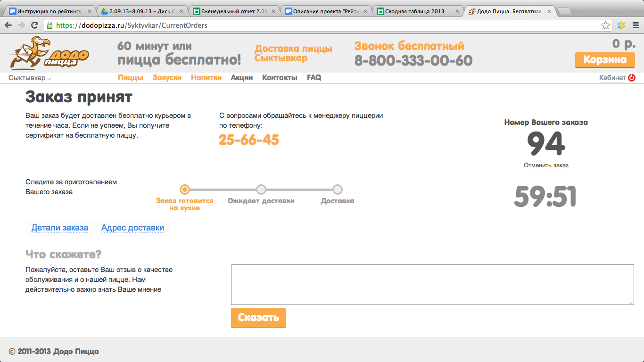Submit feedback with the Сказать button
Screen dimensions: 644x362
tap(258, 318)
